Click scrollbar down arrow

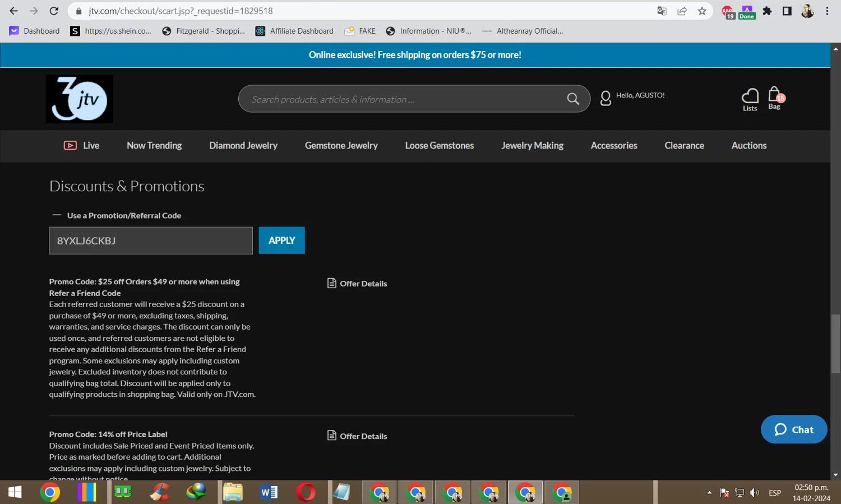pyautogui.click(x=835, y=475)
